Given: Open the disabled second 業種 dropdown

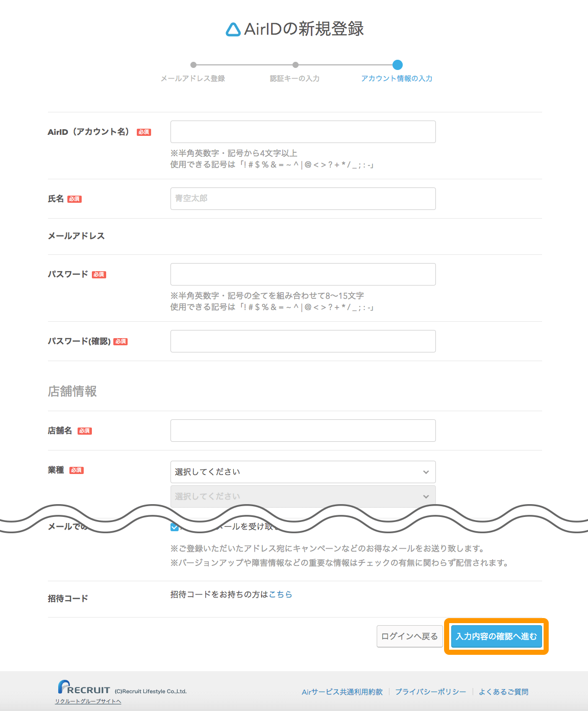Looking at the screenshot, I should (x=303, y=496).
